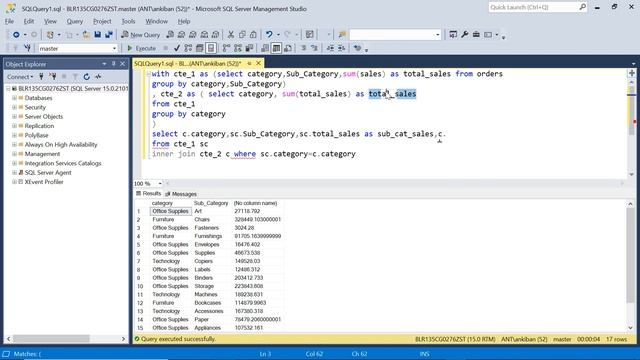Screen dimensions: 640x360
Task: Click the Sub_Category column header
Action: click(x=211, y=203)
